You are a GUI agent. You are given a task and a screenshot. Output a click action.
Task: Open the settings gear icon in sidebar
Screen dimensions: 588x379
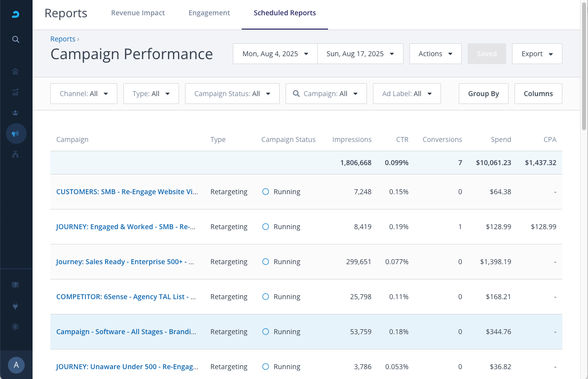(x=16, y=326)
